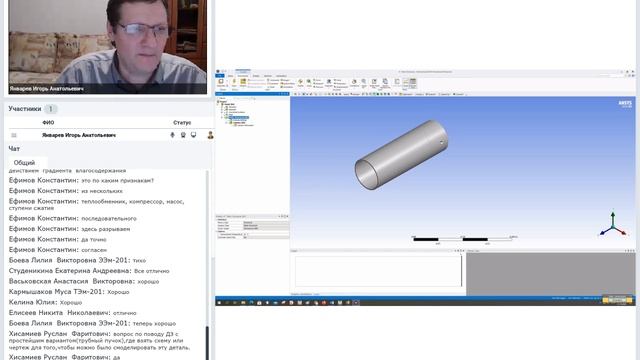Image resolution: width=640 pixels, height=360 pixels.
Task: Click the Analysis icon in ANSYS ribbon
Action: pyautogui.click(x=243, y=82)
